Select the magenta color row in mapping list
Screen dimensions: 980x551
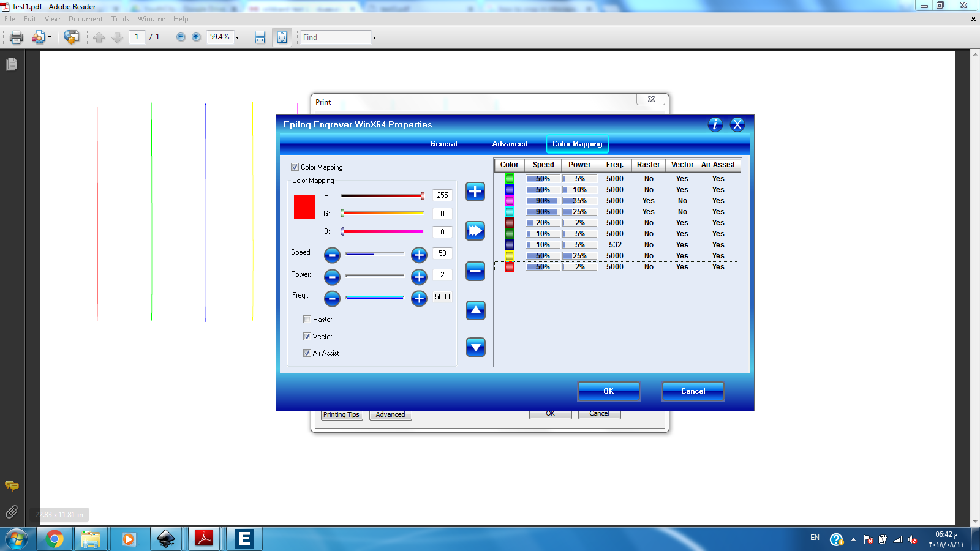[616, 201]
